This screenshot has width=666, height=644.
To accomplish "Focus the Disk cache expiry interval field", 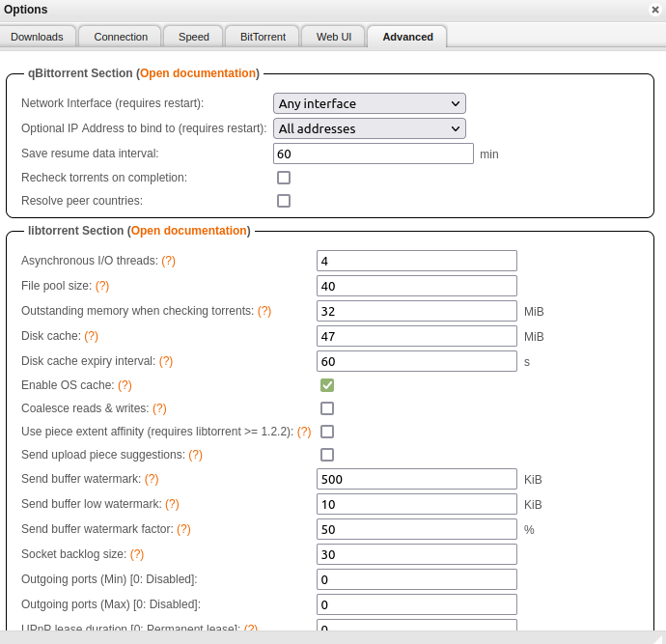I will (417, 361).
